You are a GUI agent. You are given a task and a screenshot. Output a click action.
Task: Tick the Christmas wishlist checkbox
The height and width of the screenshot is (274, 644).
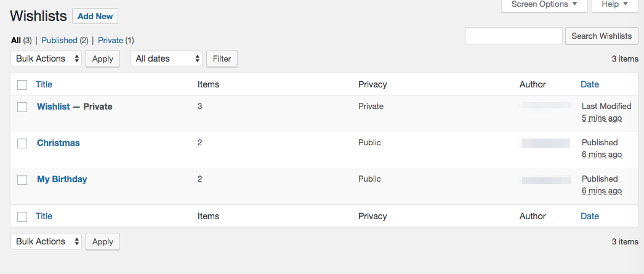point(22,143)
